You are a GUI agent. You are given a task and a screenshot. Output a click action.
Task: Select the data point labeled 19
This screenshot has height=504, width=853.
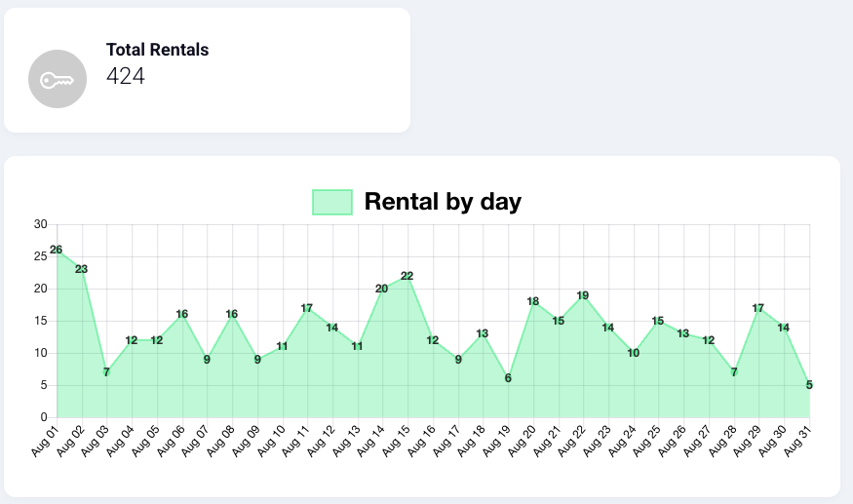tap(583, 295)
